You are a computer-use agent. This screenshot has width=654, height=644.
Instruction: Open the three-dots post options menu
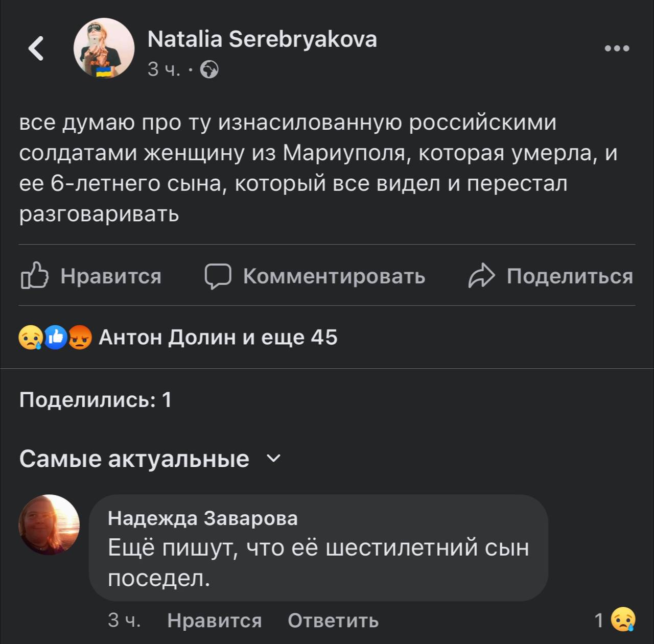pyautogui.click(x=617, y=49)
